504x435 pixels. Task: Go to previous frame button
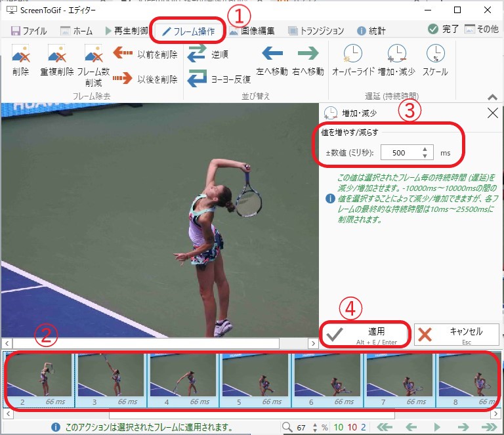411,427
